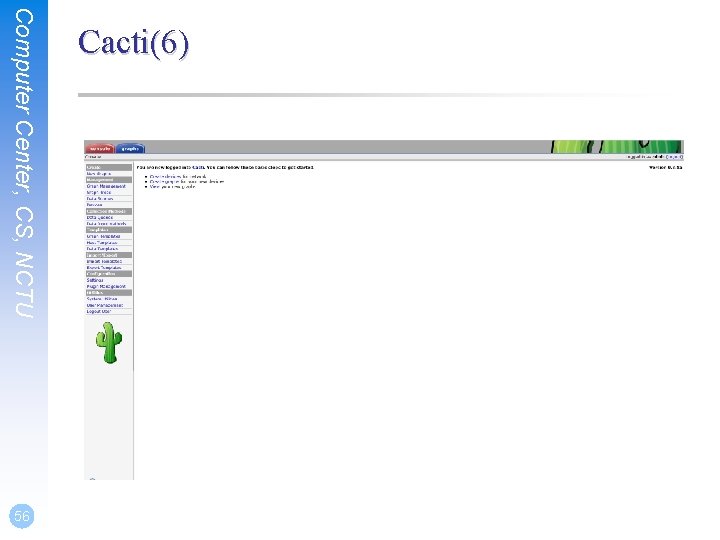Open Graph Management menu entry
The image size is (720, 540).
coord(106,186)
